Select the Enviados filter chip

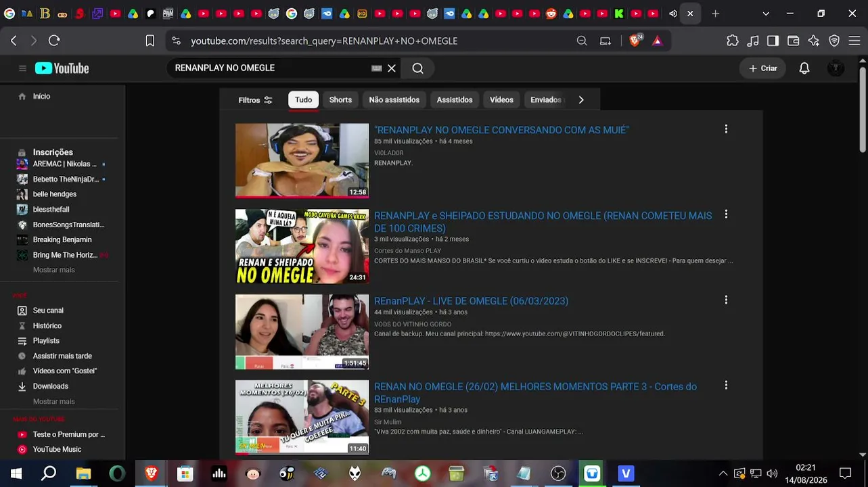[546, 100]
